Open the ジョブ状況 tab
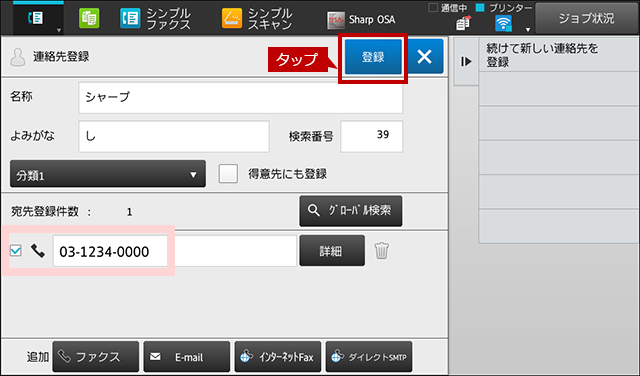The height and width of the screenshot is (376, 640). (x=587, y=18)
